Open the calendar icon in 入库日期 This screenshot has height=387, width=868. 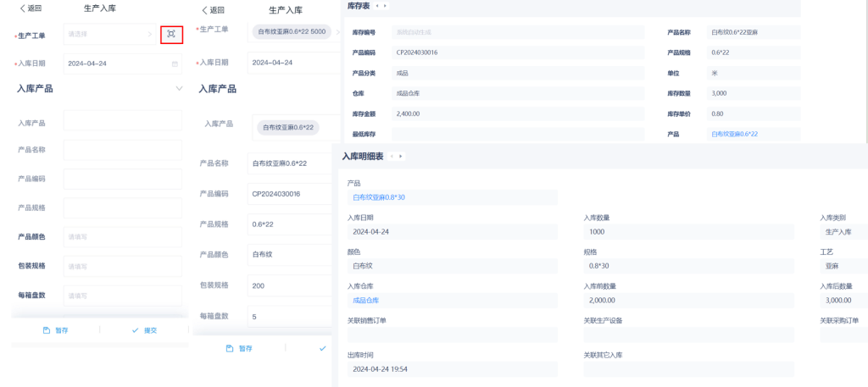pyautogui.click(x=175, y=64)
